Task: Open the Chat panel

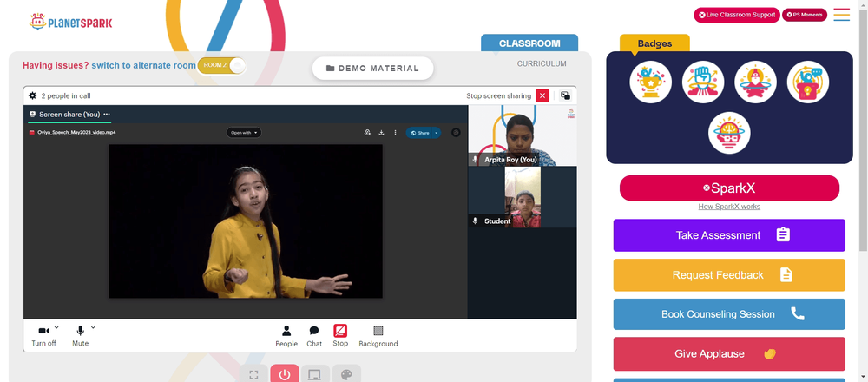Action: (x=314, y=336)
